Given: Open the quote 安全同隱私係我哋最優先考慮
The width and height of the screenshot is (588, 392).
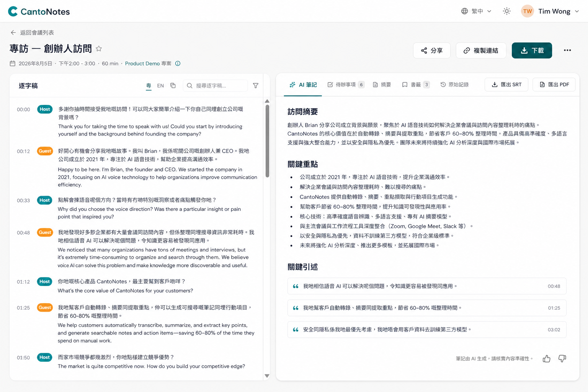Looking at the screenshot, I should point(427,330).
